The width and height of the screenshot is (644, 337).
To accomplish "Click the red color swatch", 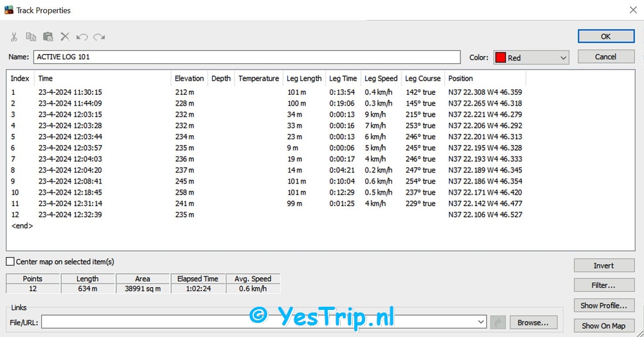I will point(500,58).
